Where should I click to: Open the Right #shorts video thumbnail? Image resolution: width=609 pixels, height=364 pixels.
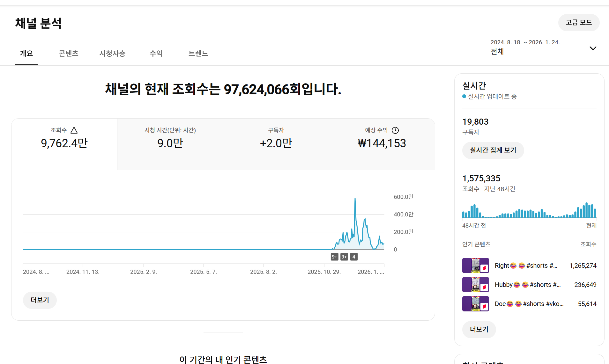tap(475, 266)
